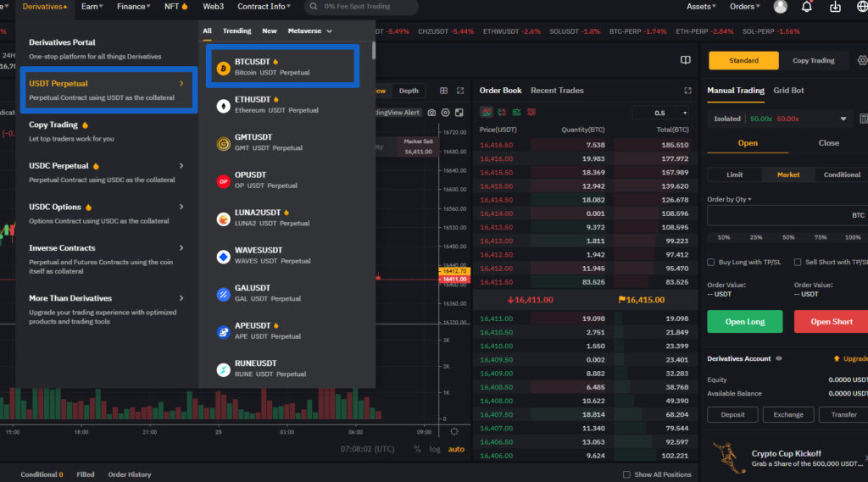Screen dimensions: 868x482
Task: Switch to Copy Trading mode
Action: click(x=813, y=60)
